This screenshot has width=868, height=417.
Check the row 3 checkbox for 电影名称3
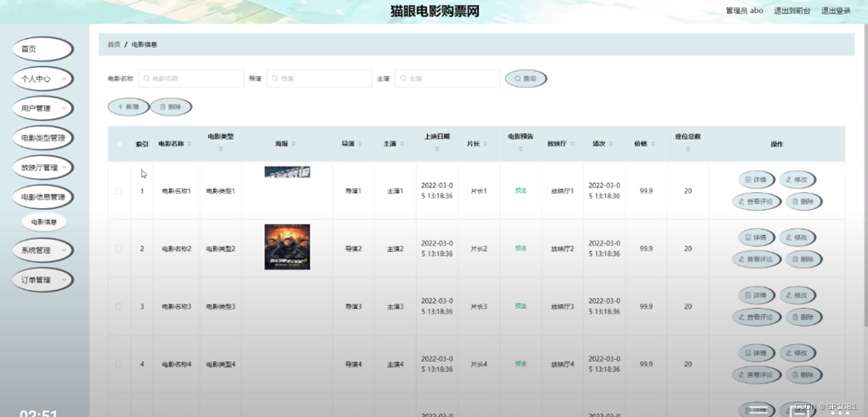(x=119, y=307)
